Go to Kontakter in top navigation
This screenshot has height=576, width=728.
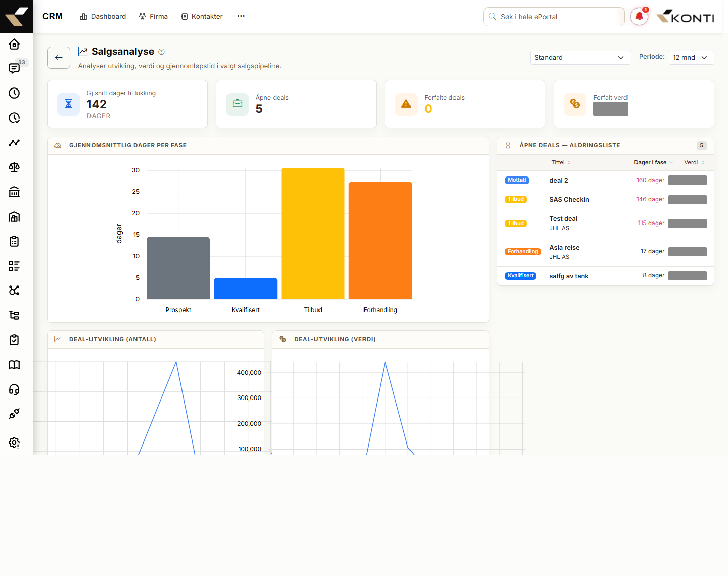pyautogui.click(x=202, y=17)
